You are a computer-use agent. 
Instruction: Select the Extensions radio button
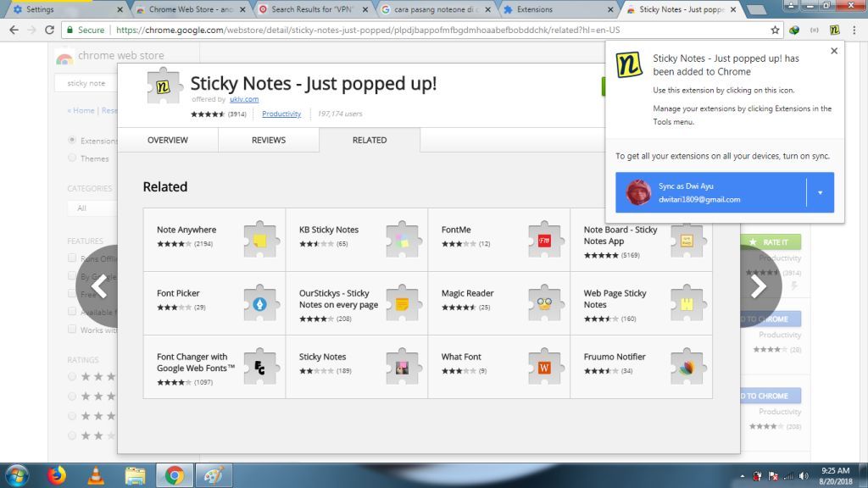[75, 141]
